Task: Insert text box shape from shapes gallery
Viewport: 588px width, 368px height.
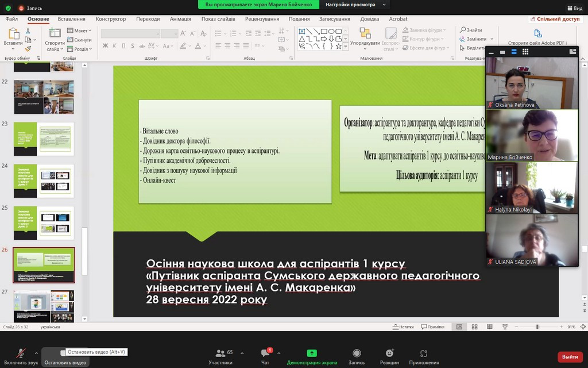Action: coord(302,31)
